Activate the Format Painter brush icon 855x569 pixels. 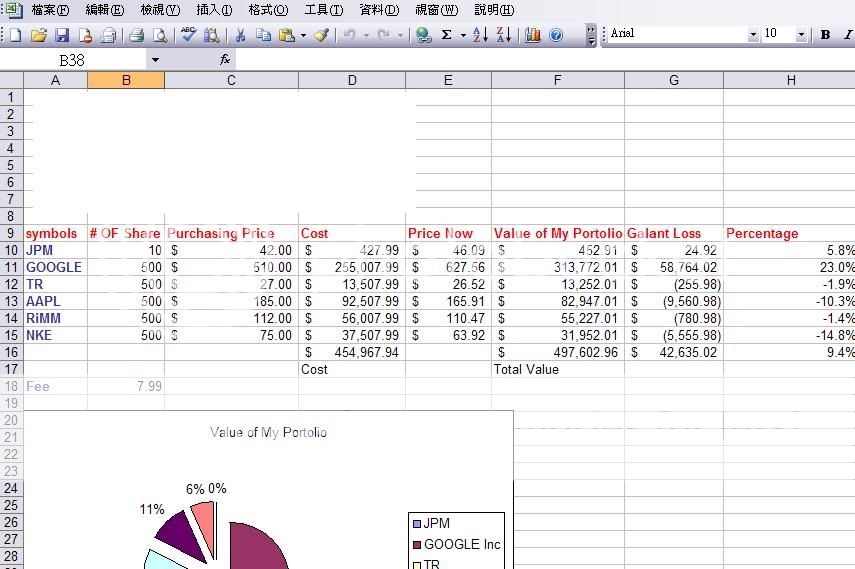click(x=321, y=35)
